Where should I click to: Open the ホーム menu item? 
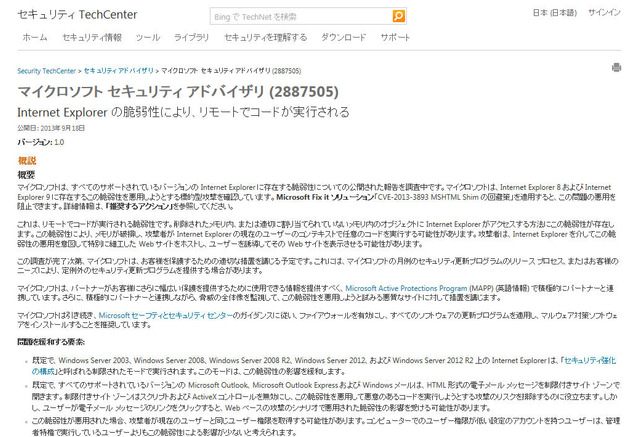(x=35, y=38)
